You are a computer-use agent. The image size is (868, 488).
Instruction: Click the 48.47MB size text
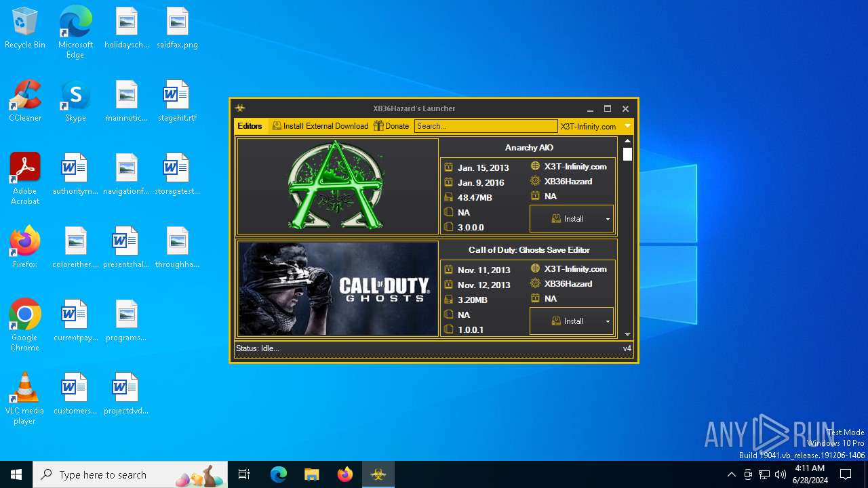pos(475,198)
